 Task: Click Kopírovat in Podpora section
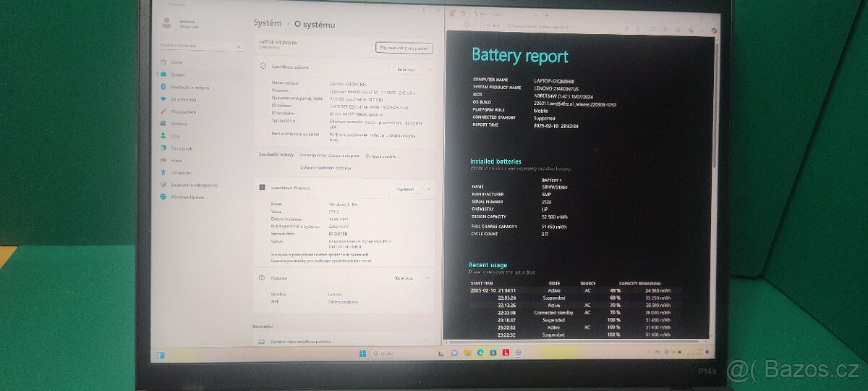point(404,277)
